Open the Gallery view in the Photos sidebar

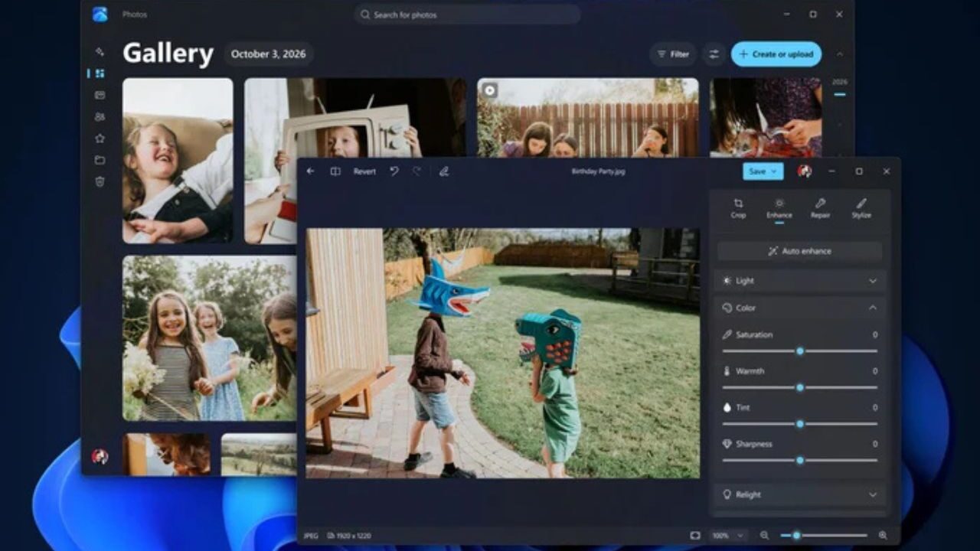click(x=100, y=73)
